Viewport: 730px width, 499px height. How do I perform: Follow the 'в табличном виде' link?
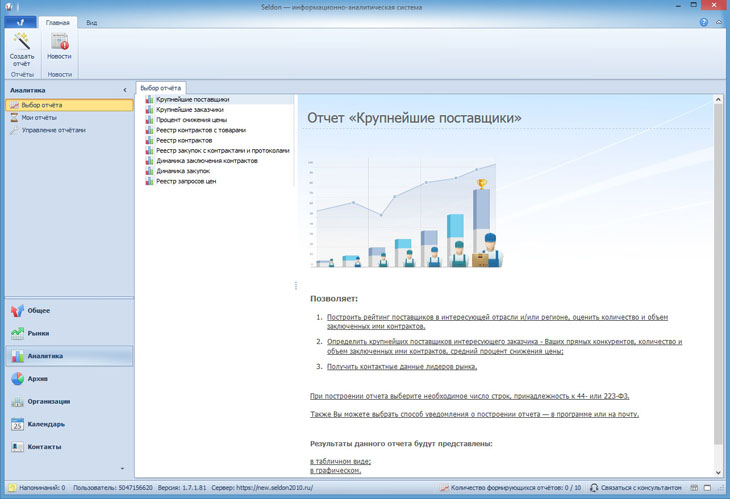coord(340,461)
